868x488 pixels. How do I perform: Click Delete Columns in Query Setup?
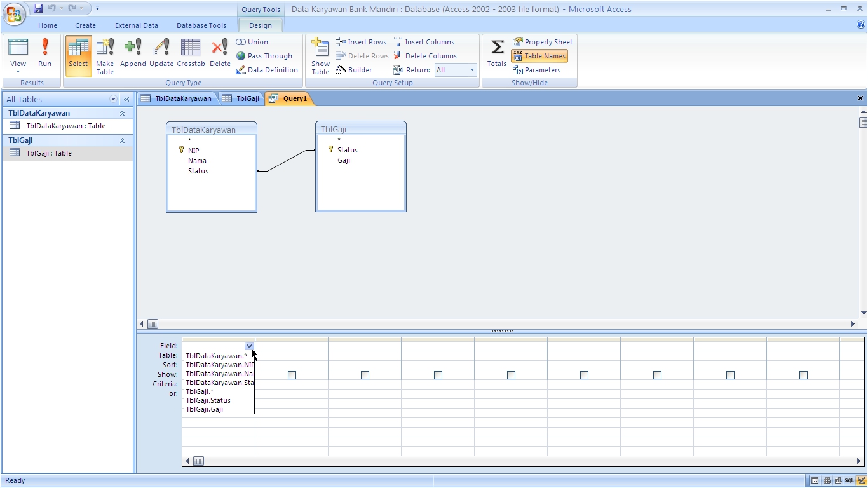(x=425, y=56)
